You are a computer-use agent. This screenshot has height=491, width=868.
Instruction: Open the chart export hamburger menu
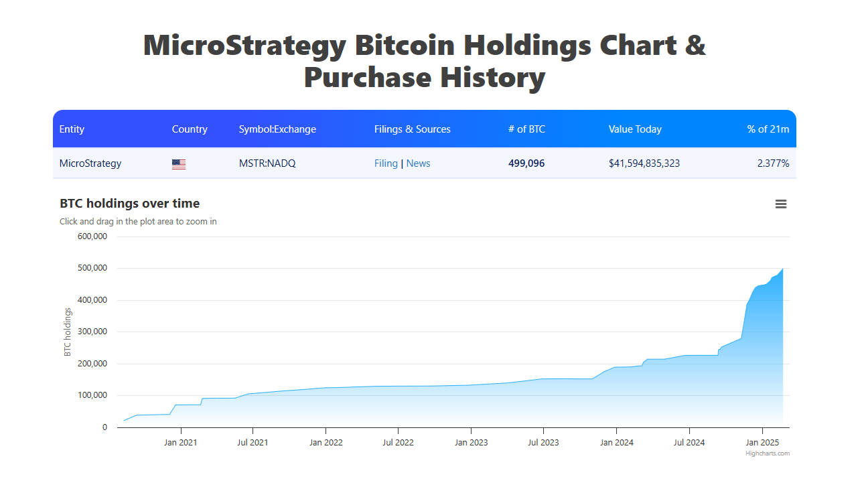click(781, 204)
